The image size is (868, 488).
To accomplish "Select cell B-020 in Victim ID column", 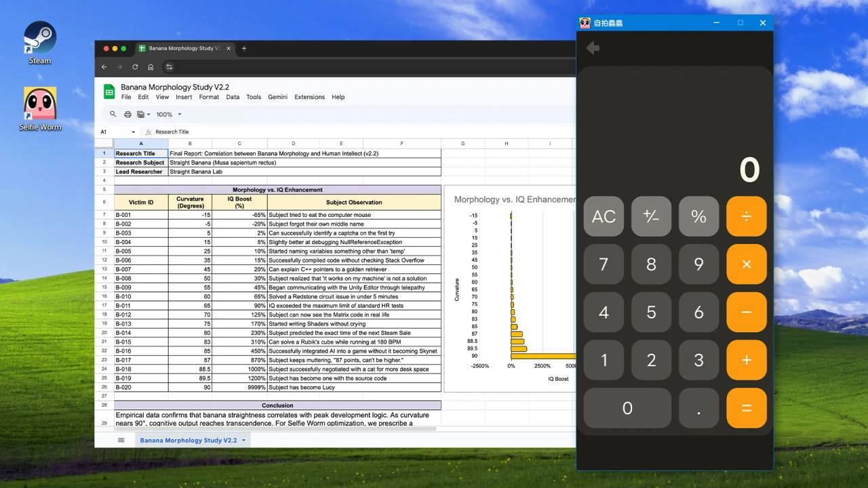I will [140, 388].
